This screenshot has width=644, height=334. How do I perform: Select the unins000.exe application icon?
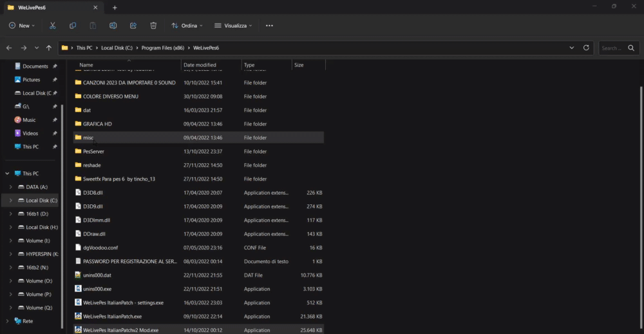78,289
